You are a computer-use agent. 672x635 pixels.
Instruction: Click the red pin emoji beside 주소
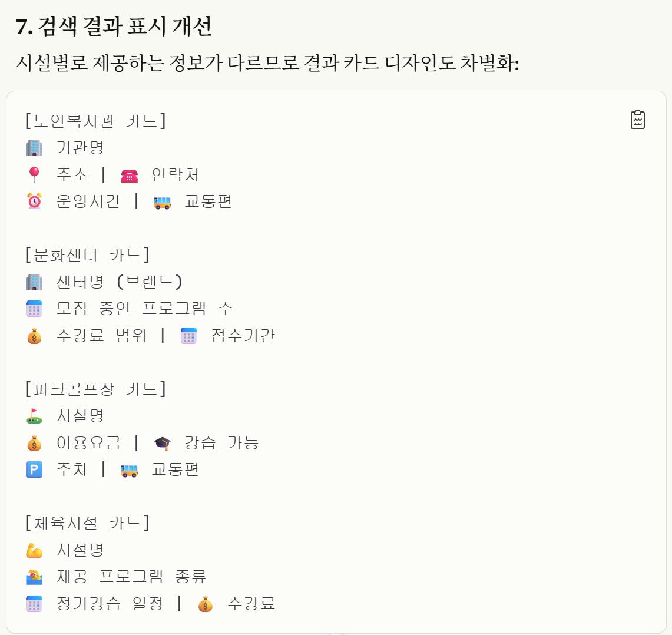pyautogui.click(x=34, y=174)
